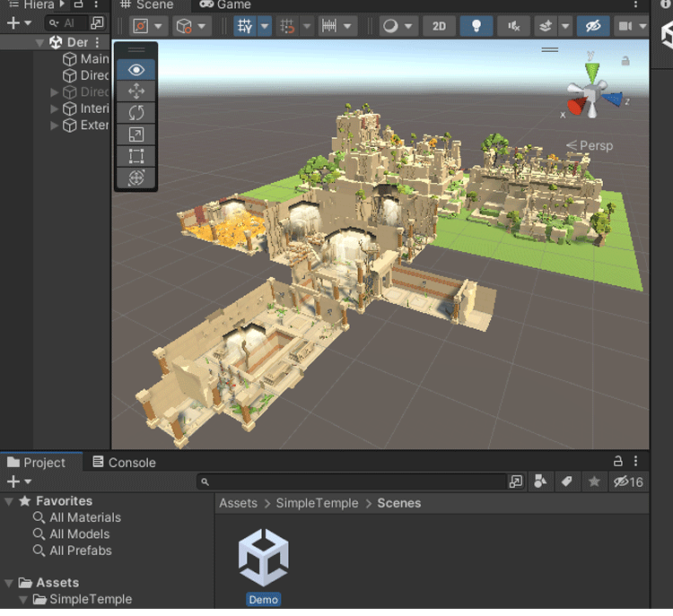
Task: Click the Project search scope picker icon
Action: 515,482
